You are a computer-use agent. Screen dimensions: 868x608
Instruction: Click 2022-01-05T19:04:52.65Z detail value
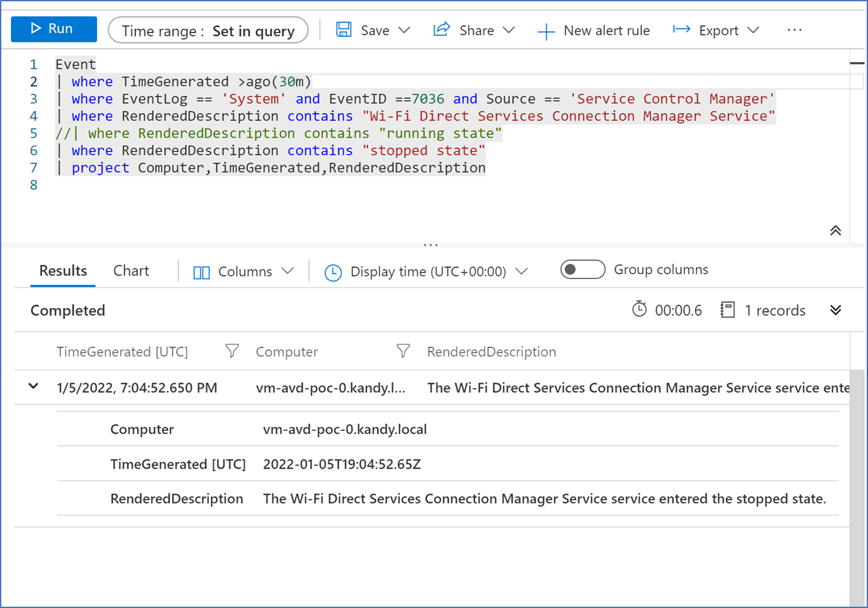pos(342,464)
